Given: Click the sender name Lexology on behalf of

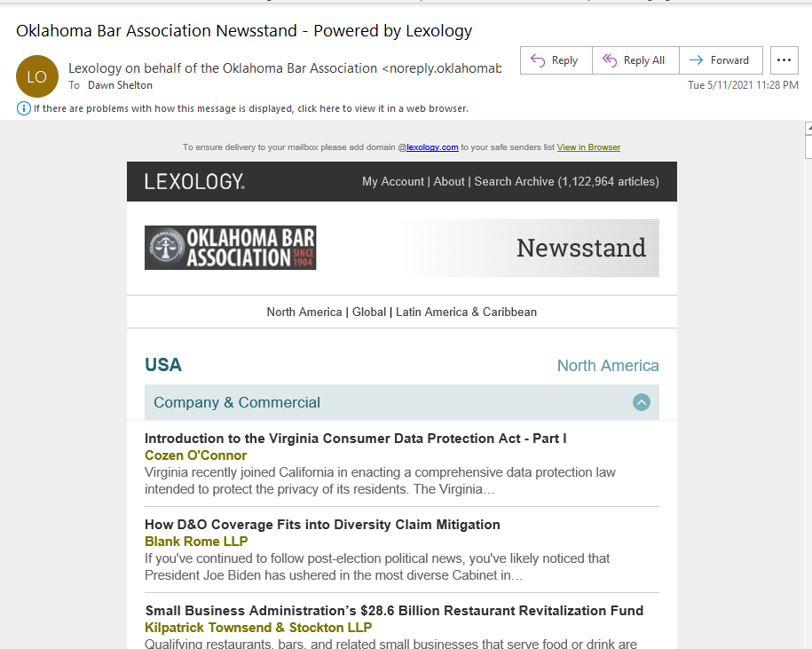Looking at the screenshot, I should 285,68.
